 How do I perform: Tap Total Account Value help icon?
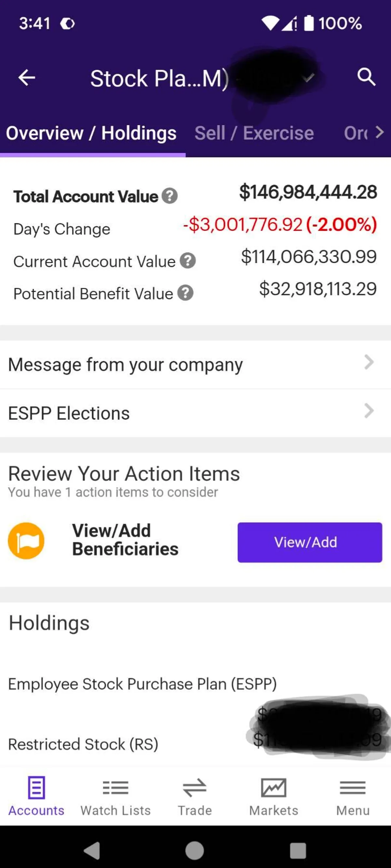[x=169, y=196]
